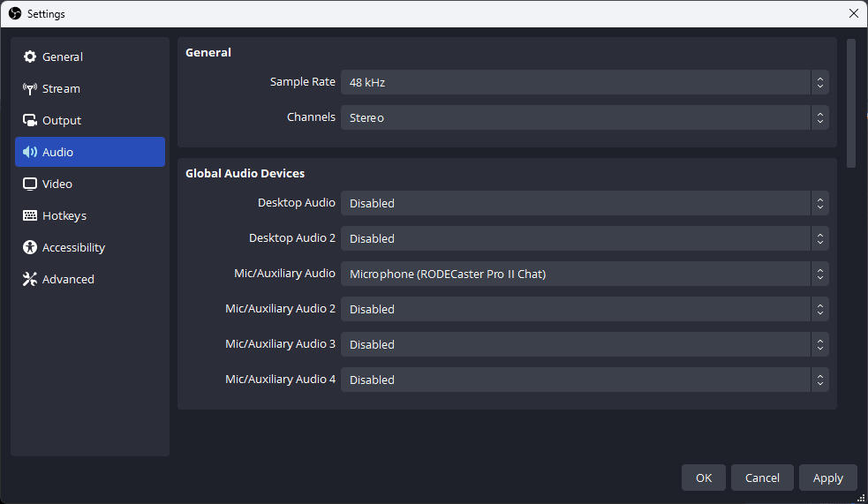
Task: Change the Mic/Auxiliary Audio RODECaster selection
Action: pyautogui.click(x=584, y=274)
